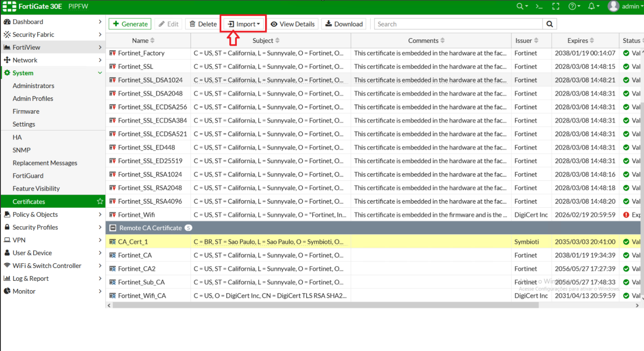
Task: Expand the Log & Report menu
Action: click(x=53, y=278)
